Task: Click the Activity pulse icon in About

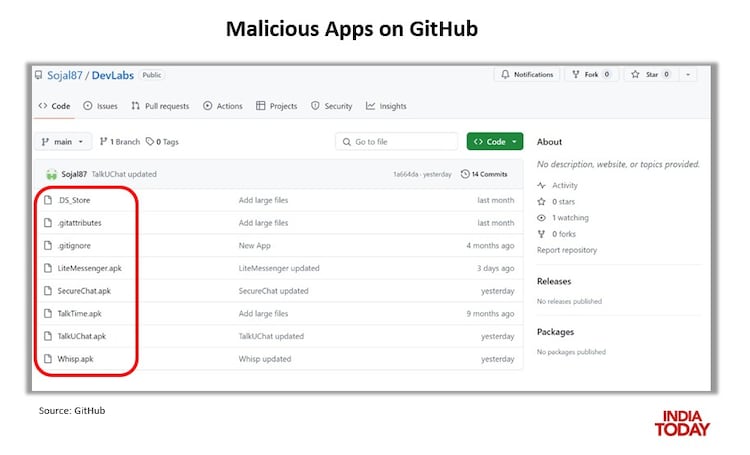Action: (542, 185)
